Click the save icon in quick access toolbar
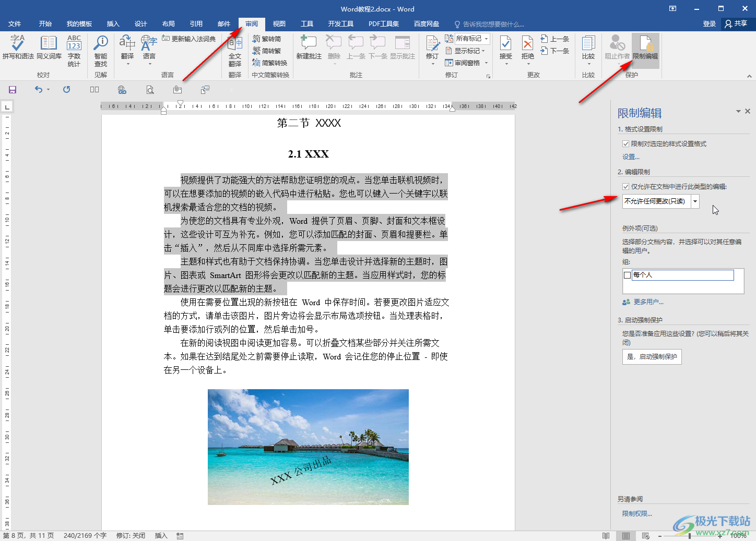 coord(13,90)
